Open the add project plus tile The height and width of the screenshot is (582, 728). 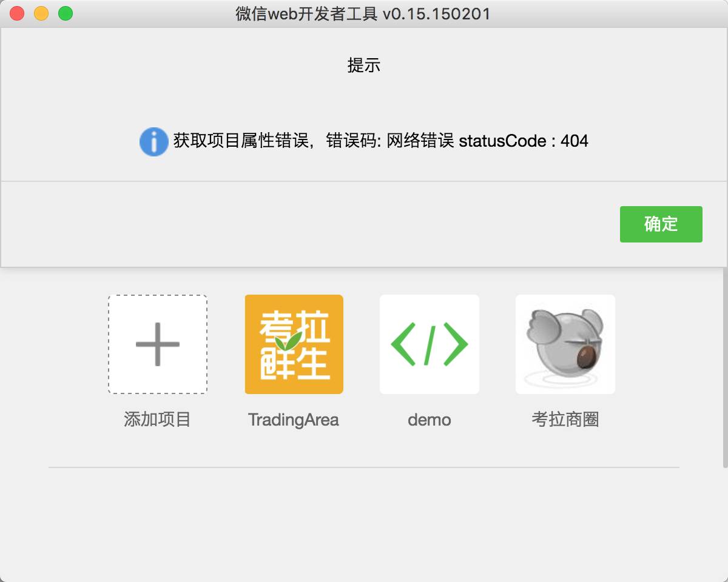point(158,344)
